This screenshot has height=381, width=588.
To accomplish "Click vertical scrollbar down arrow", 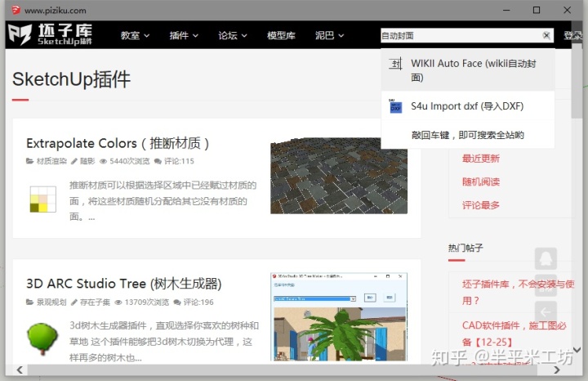I will (577, 350).
